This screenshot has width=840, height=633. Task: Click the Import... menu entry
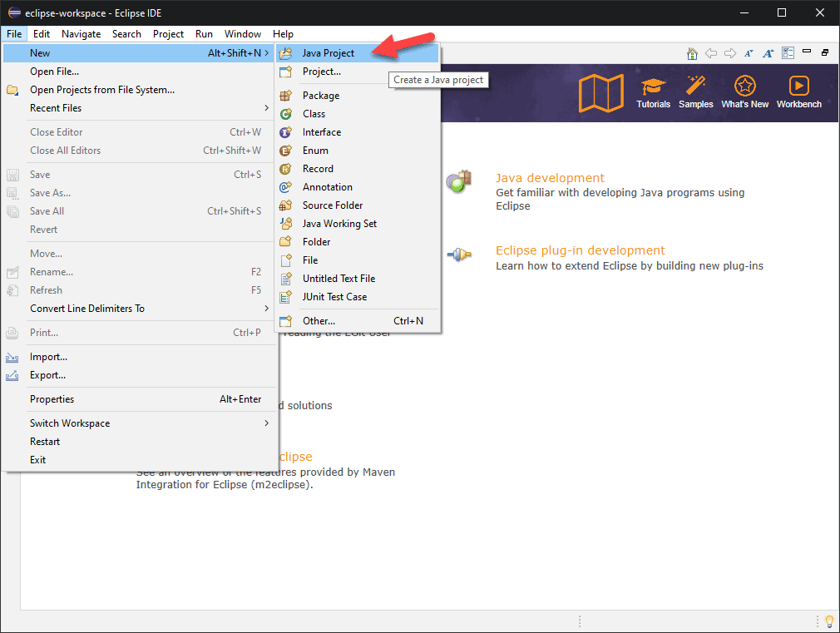[140, 357]
